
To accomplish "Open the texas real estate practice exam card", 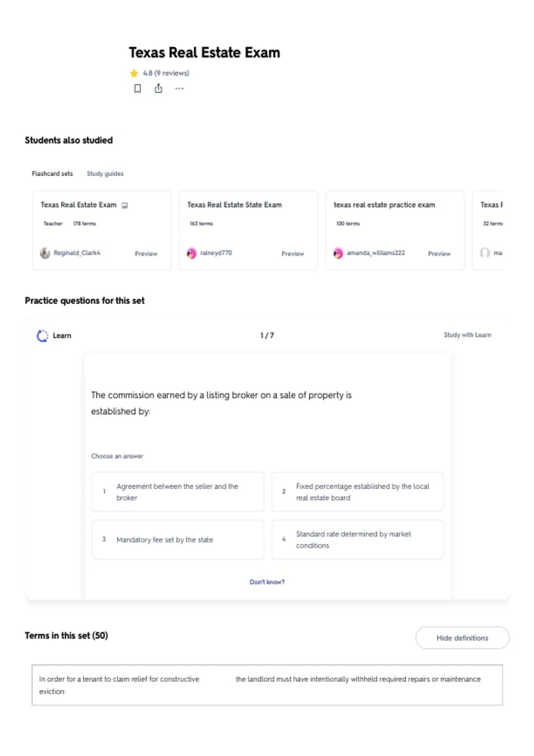I will pos(395,230).
